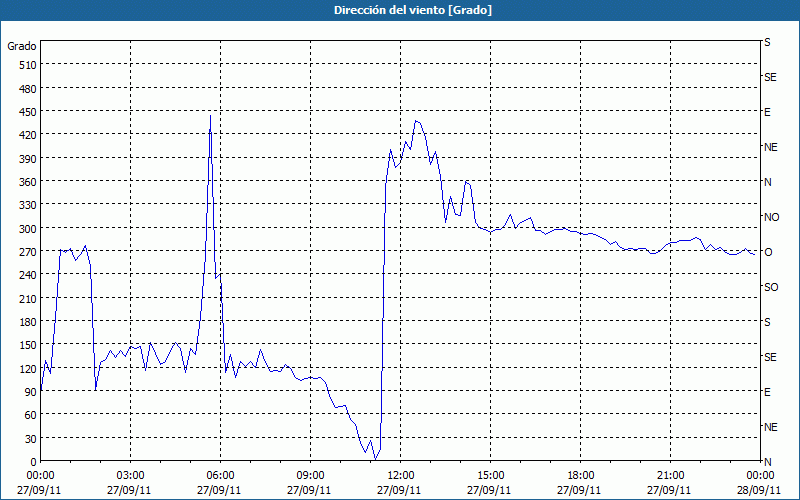Click the 27/09/11 date under 06:00

[220, 490]
